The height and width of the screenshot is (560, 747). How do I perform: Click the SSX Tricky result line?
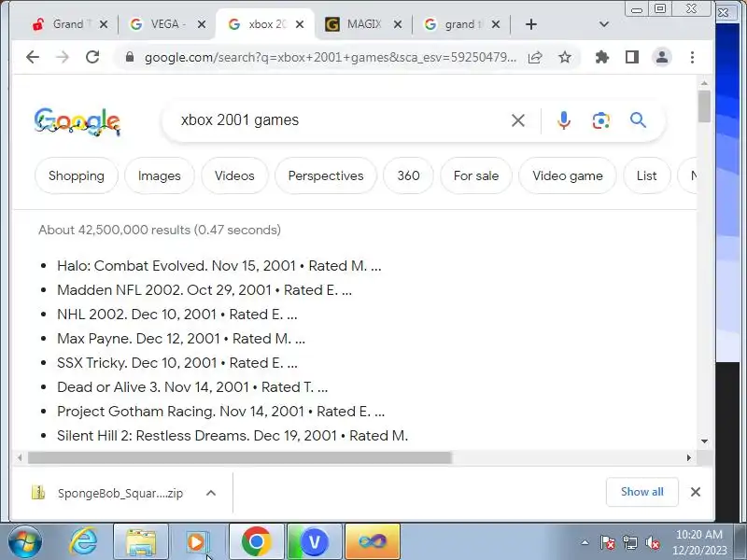tap(176, 363)
